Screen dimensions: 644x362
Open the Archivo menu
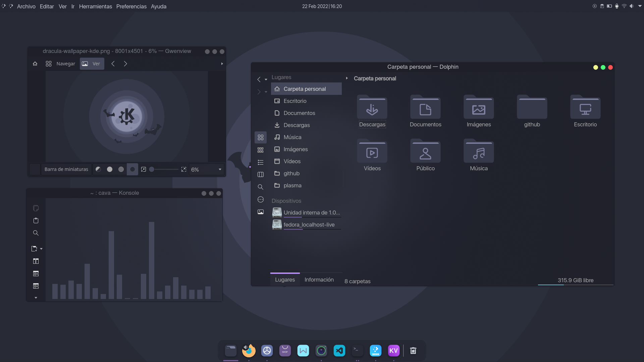click(26, 6)
